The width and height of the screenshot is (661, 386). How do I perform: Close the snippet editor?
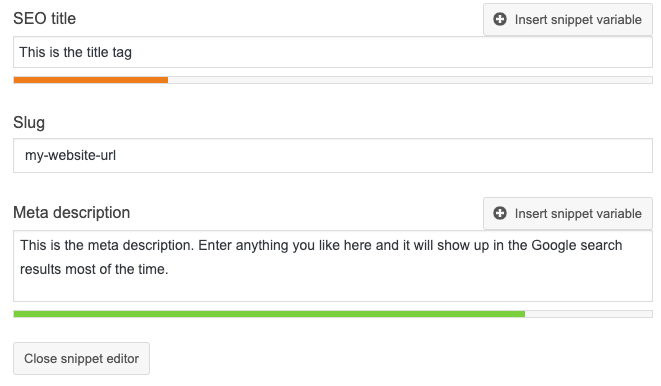tap(81, 359)
